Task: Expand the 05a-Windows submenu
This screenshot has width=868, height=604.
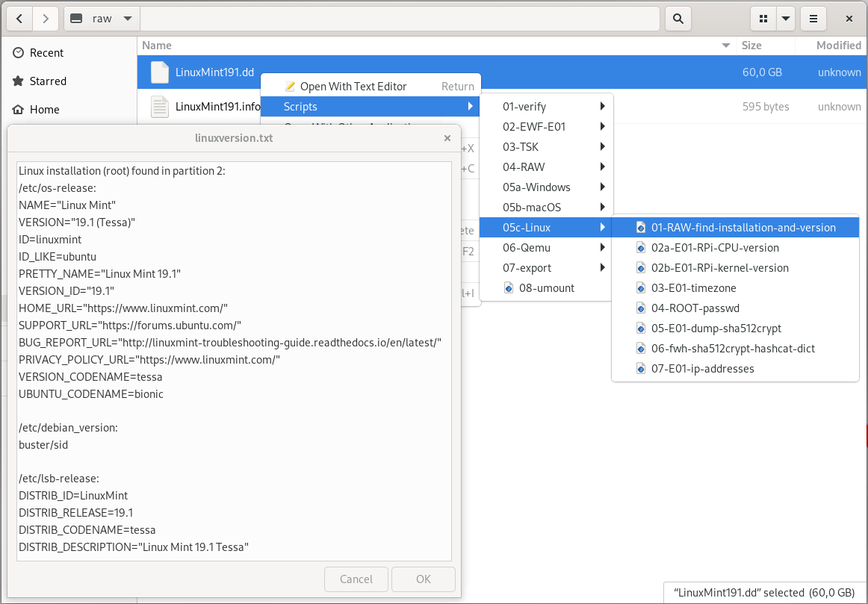Action: pos(546,187)
